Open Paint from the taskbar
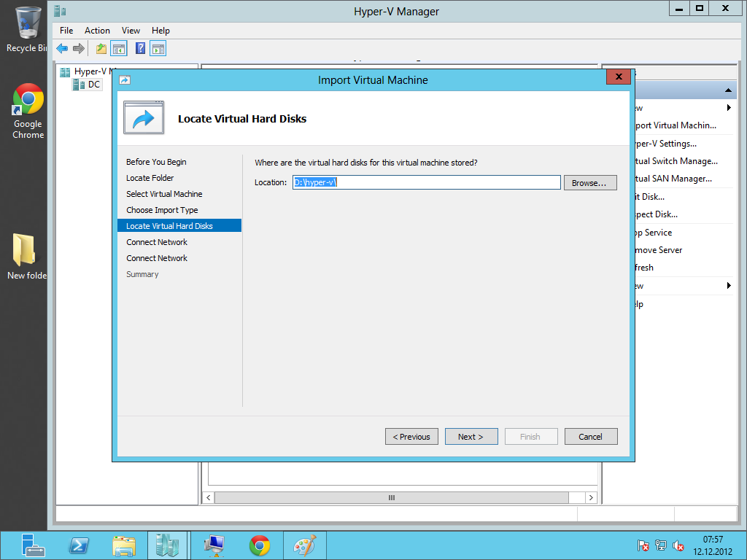Screen dimensions: 747x560 [304, 545]
